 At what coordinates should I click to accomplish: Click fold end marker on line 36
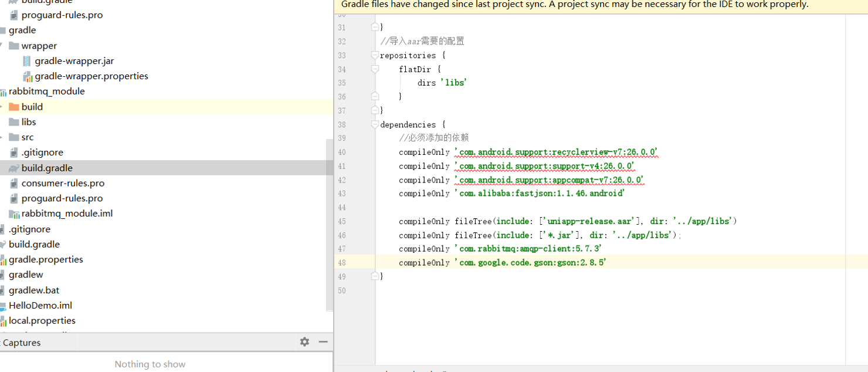[375, 96]
